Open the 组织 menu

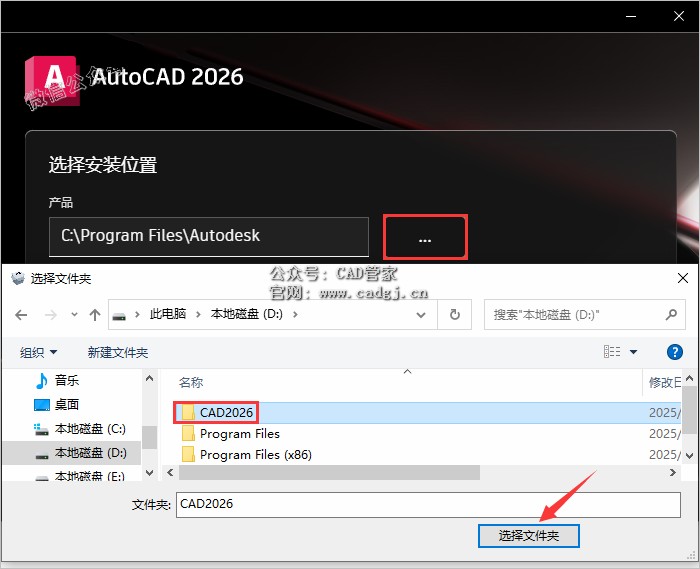38,353
